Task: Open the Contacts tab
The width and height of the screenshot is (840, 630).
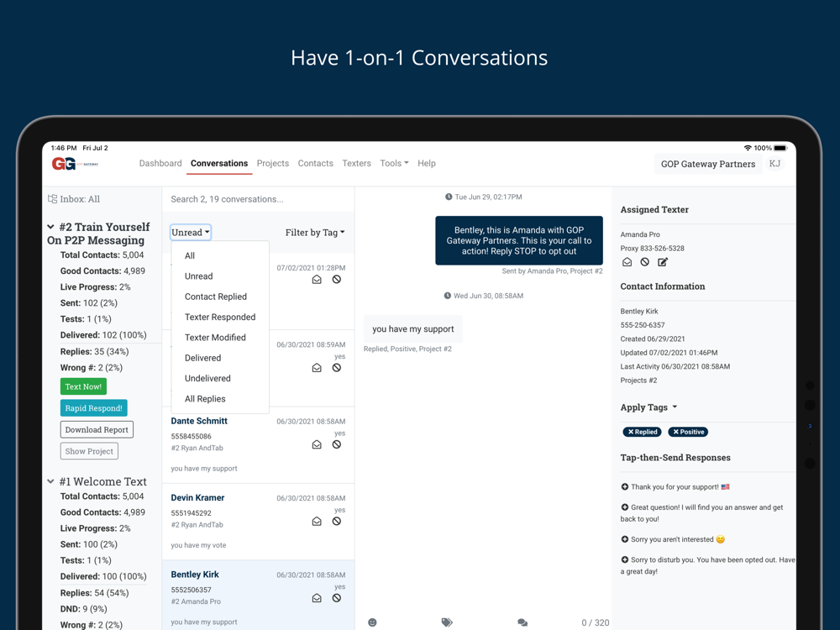Action: pyautogui.click(x=315, y=164)
